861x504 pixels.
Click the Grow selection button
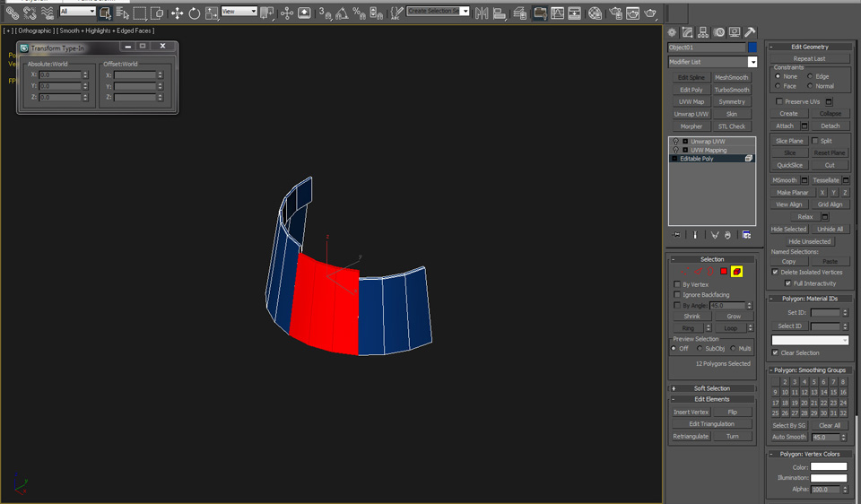[x=734, y=317]
